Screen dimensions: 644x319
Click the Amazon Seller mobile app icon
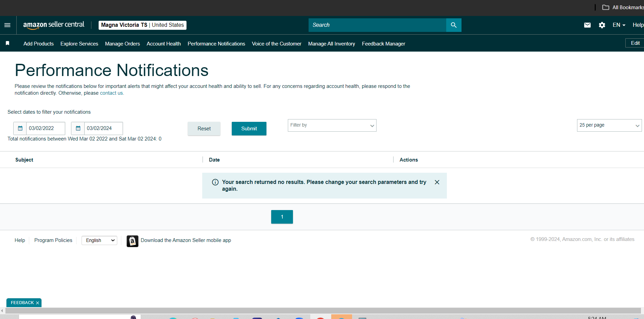(133, 241)
